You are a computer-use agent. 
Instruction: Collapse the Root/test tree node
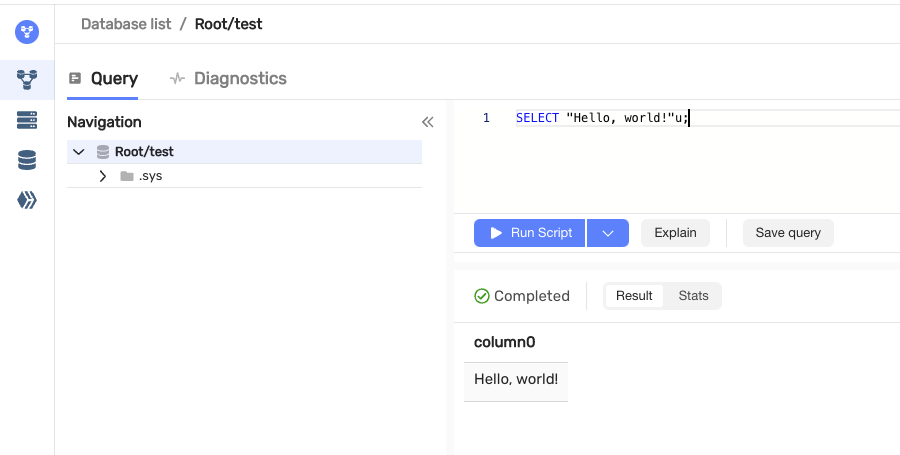click(79, 152)
